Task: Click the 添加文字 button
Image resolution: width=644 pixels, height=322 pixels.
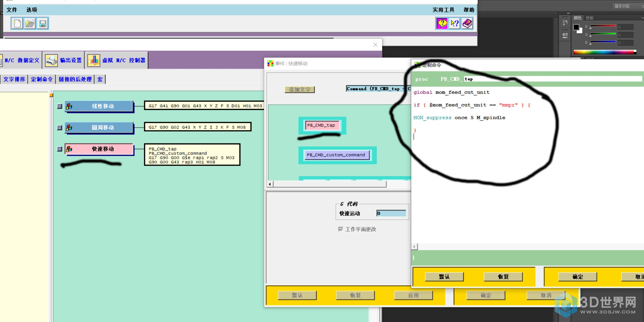Action: [x=300, y=90]
